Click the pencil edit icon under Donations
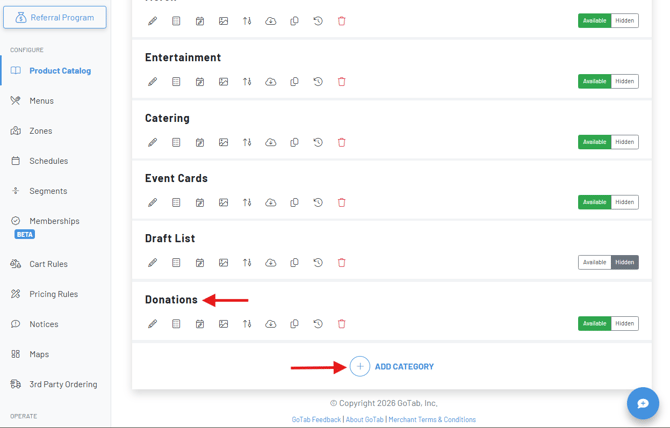Screen dimensions: 670x428 (x=153, y=324)
